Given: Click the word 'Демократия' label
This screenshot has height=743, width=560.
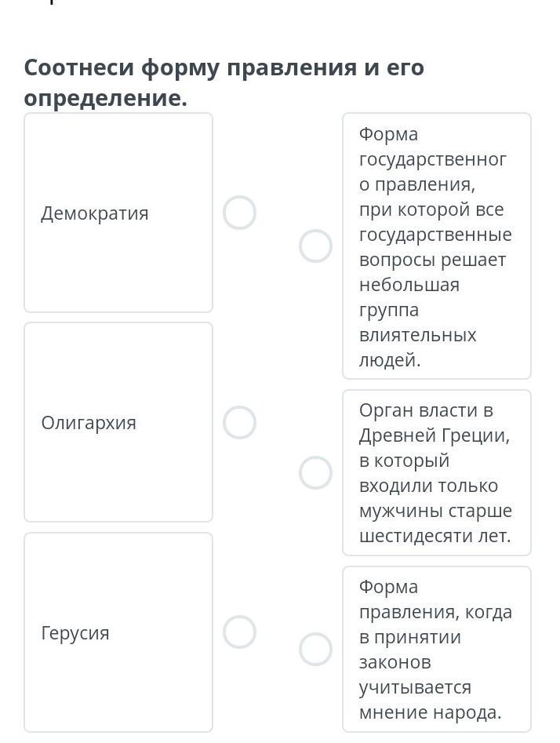Looking at the screenshot, I should [x=95, y=213].
